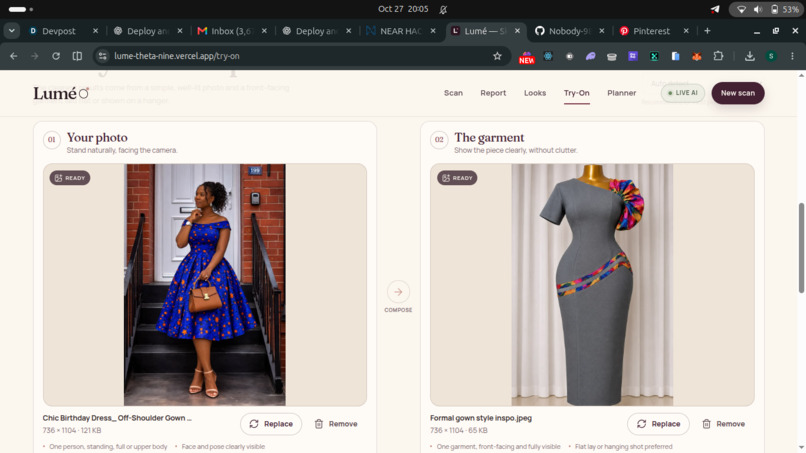806x453 pixels.
Task: Go back in browser history
Action: tap(14, 56)
